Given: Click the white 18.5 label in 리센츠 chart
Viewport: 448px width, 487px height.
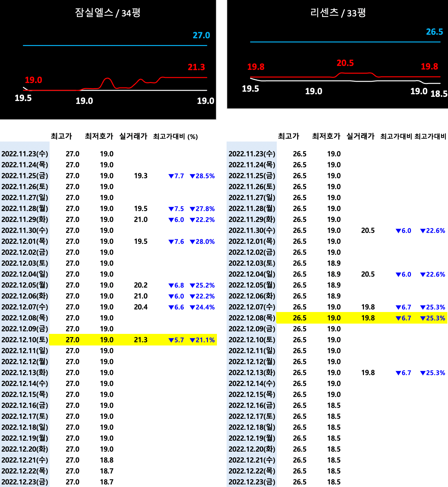Looking at the screenshot, I should pos(439,94).
